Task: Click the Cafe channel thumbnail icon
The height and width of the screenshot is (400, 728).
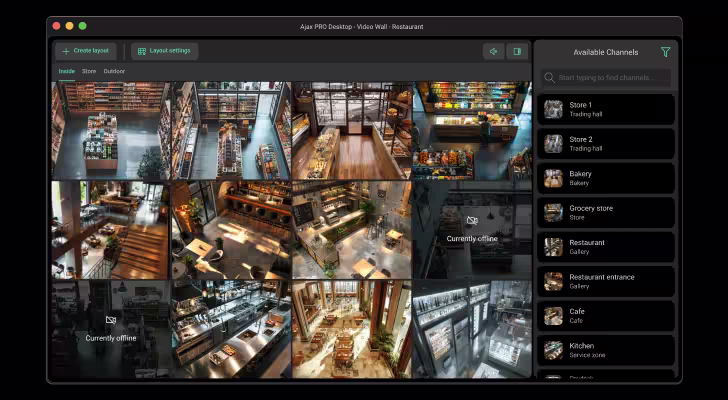Action: coord(553,316)
